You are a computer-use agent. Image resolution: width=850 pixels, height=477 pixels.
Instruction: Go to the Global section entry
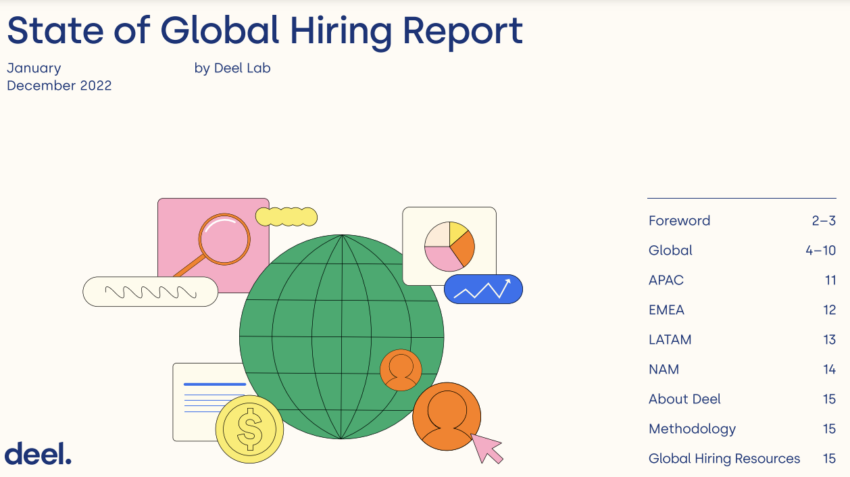(x=670, y=250)
